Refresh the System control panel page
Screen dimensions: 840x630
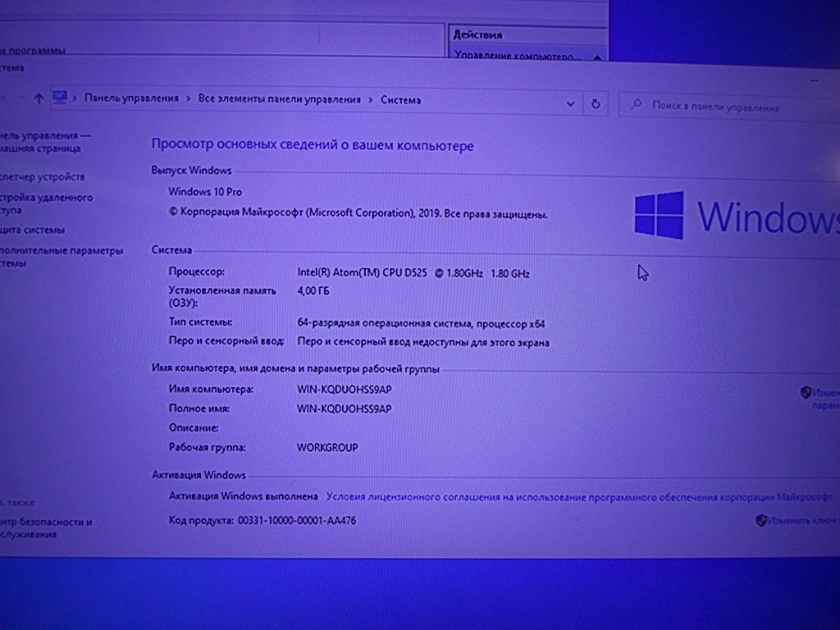[596, 104]
